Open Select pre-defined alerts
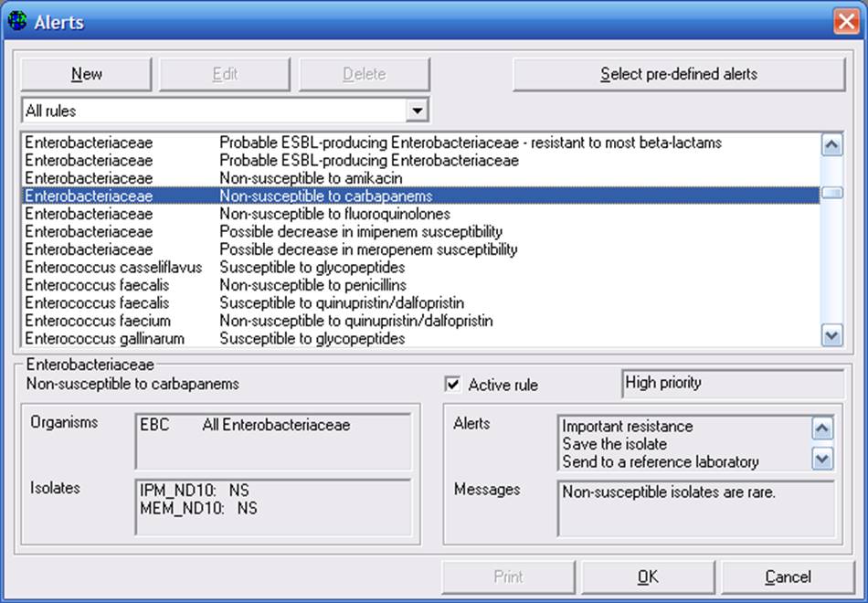This screenshot has height=603, width=868. [x=678, y=74]
